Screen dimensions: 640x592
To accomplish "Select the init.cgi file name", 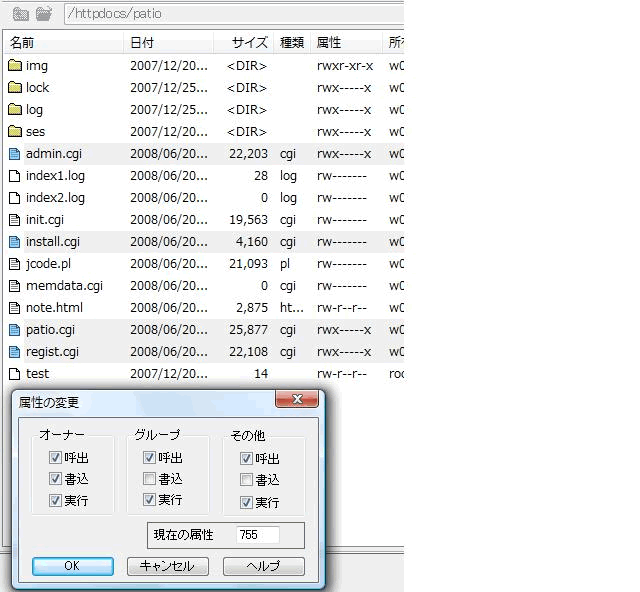I will pyautogui.click(x=45, y=220).
